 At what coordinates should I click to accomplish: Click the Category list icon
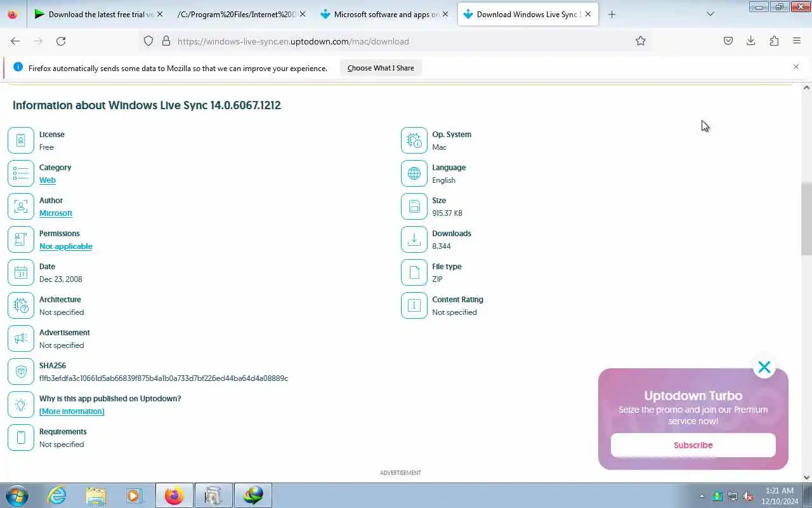pos(21,173)
